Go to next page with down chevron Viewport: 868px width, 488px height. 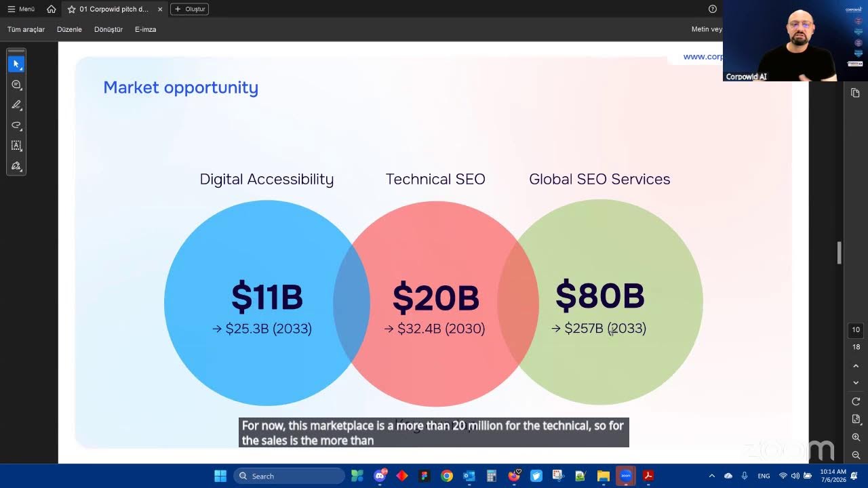coord(856,383)
